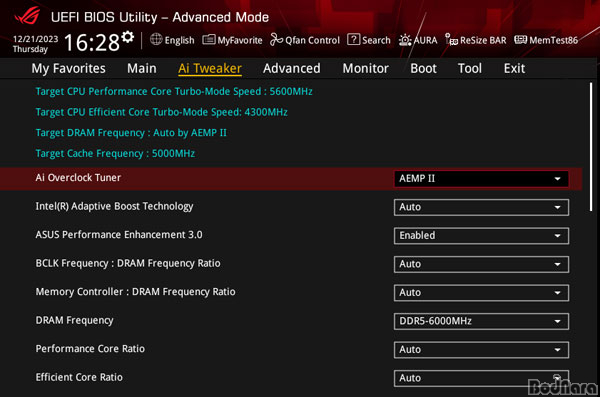The height and width of the screenshot is (397, 600).
Task: Click the English language globe icon
Action: [156, 39]
